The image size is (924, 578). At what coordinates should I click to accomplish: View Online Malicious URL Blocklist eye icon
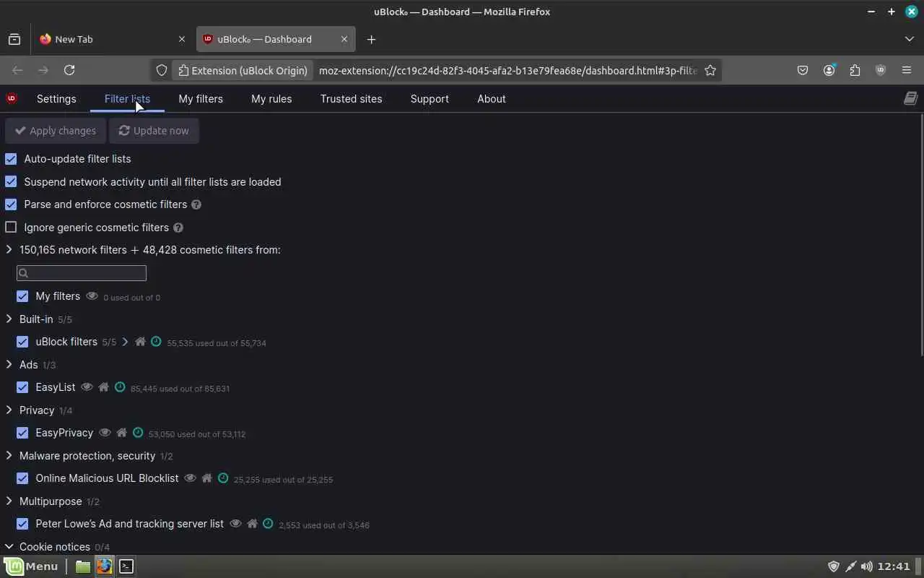(190, 478)
